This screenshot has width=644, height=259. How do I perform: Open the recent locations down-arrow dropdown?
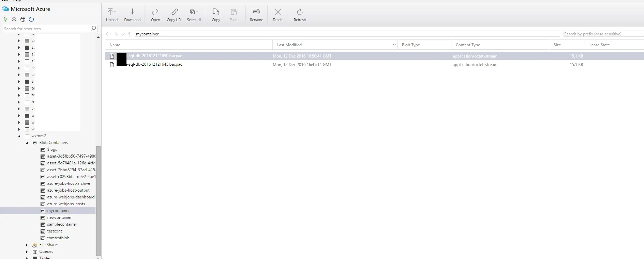tap(123, 34)
